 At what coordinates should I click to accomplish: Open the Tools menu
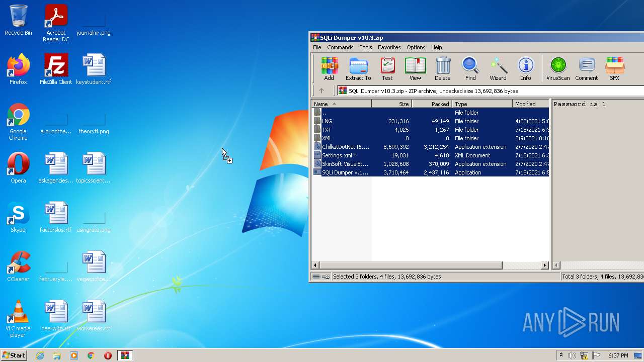point(366,47)
